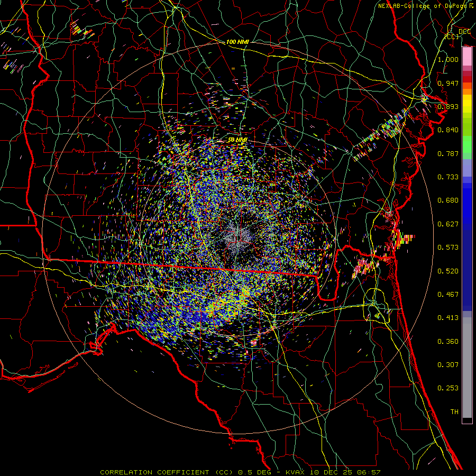Image resolution: width=476 pixels, height=476 pixels.
Task: Click the 0.360 scale value
Action: tap(448, 342)
